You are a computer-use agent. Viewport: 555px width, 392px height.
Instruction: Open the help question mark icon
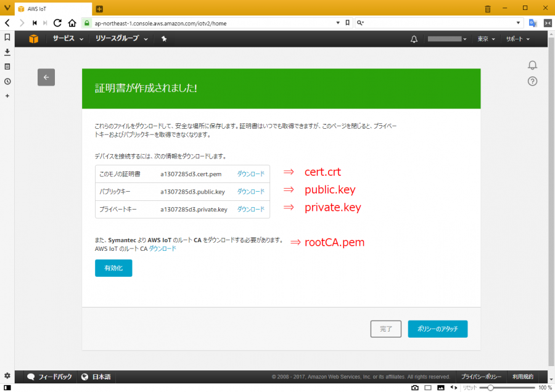click(532, 81)
